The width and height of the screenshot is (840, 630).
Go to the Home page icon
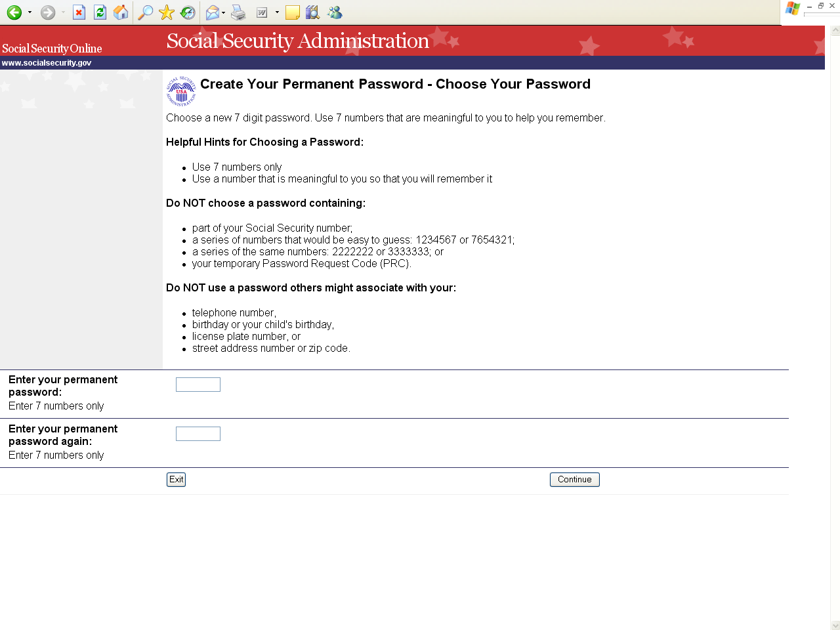coord(121,12)
